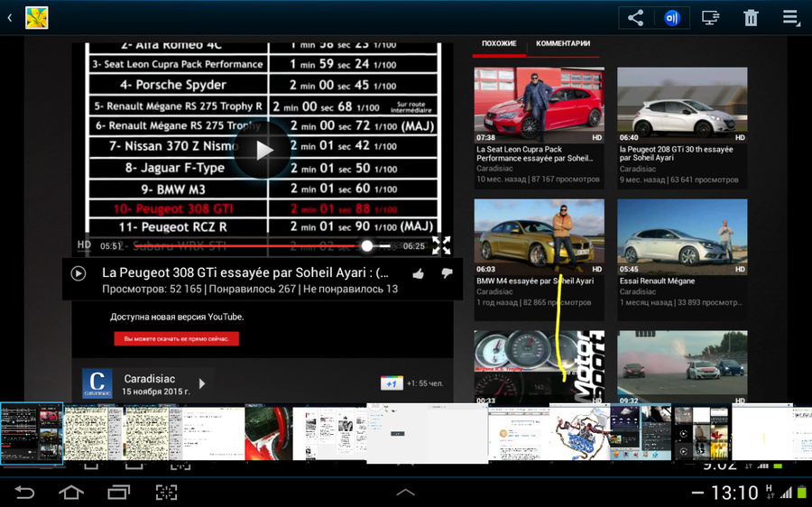The height and width of the screenshot is (507, 812).
Task: Click the '06:25' duration label
Action: (414, 246)
